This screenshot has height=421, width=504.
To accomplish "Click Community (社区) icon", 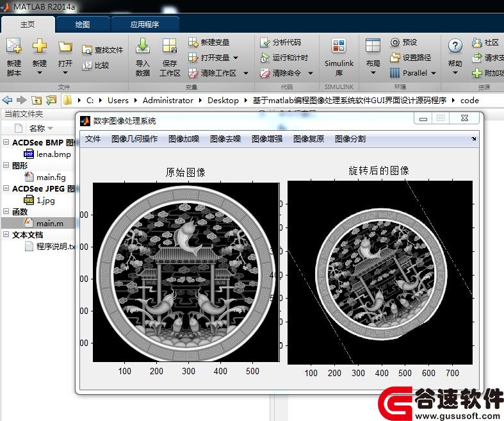I will [477, 42].
